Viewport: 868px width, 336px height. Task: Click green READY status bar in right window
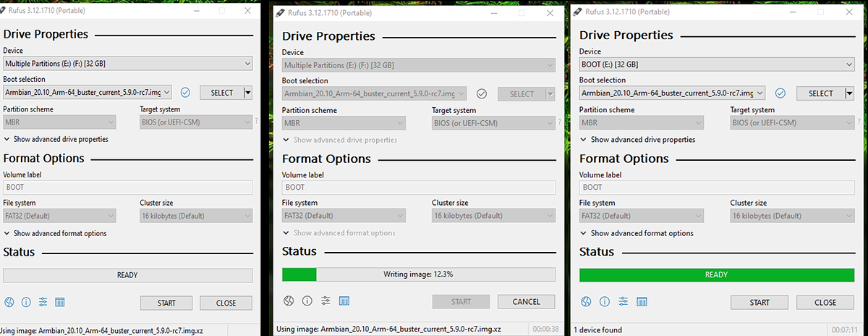click(717, 274)
